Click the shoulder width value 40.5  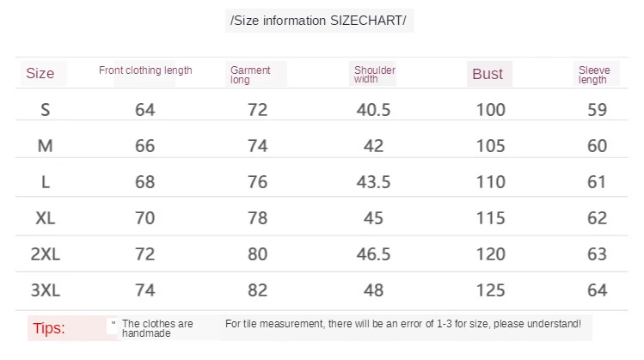pyautogui.click(x=373, y=110)
